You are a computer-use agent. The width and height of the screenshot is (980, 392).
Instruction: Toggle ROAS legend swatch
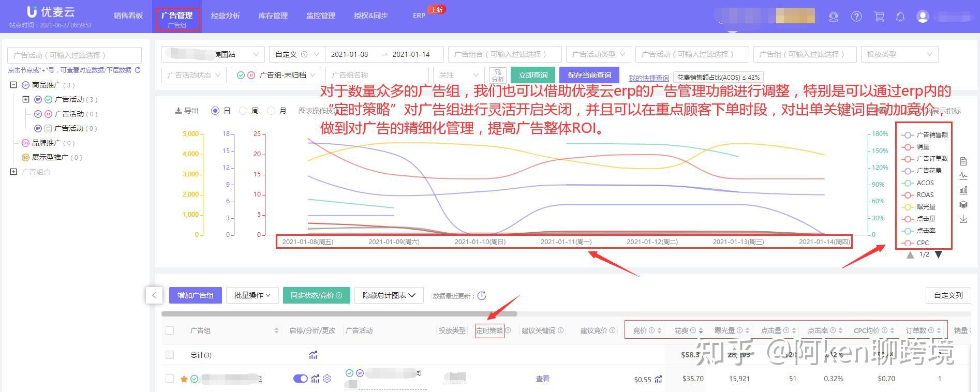pyautogui.click(x=907, y=195)
